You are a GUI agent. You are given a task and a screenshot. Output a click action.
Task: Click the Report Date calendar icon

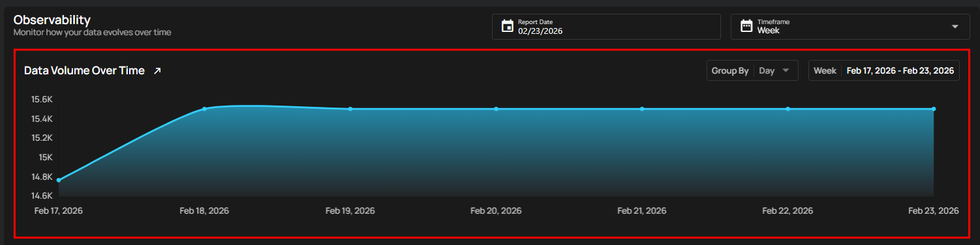coord(507,27)
